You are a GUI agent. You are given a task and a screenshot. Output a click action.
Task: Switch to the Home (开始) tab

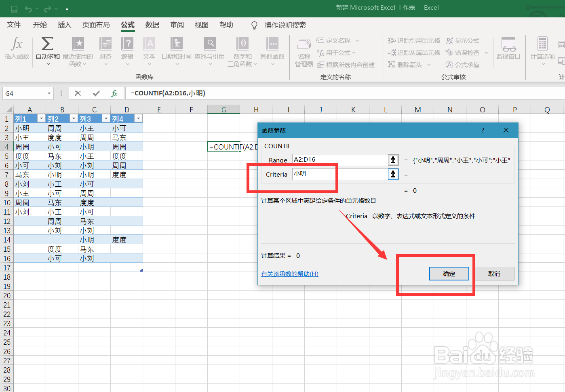[40, 25]
